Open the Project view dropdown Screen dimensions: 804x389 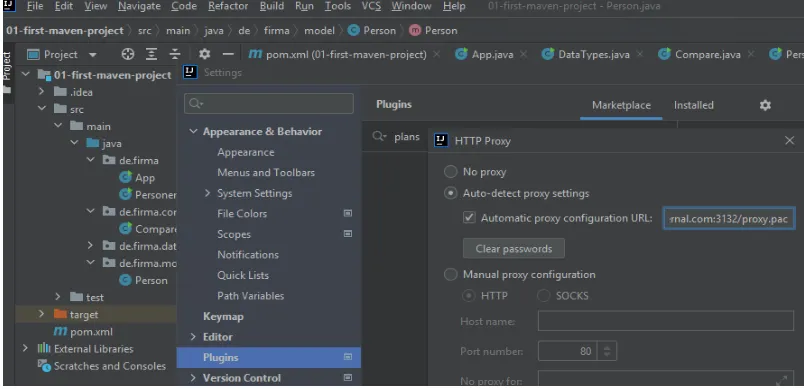pyautogui.click(x=92, y=55)
